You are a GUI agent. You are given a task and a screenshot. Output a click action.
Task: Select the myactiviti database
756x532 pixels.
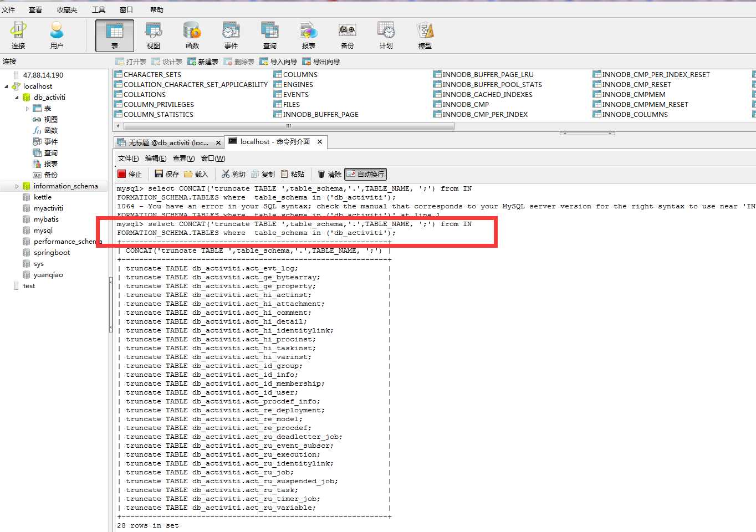click(x=48, y=208)
